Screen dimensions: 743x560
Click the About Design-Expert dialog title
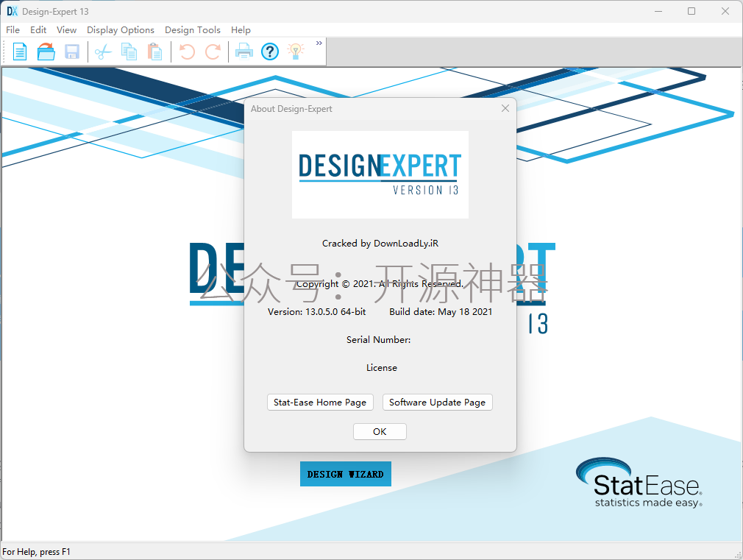(x=291, y=109)
